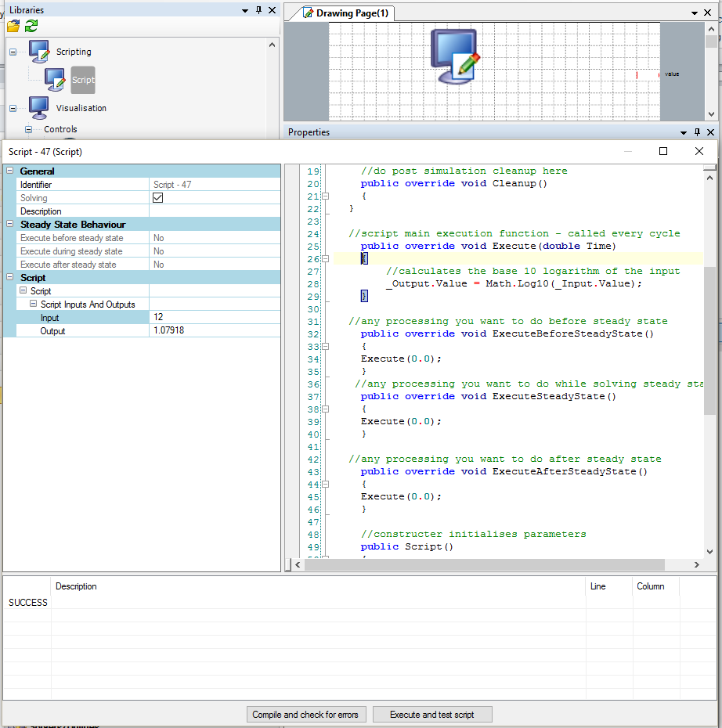Screen dimensions: 722x728
Task: Collapse the General properties section
Action: tap(10, 171)
